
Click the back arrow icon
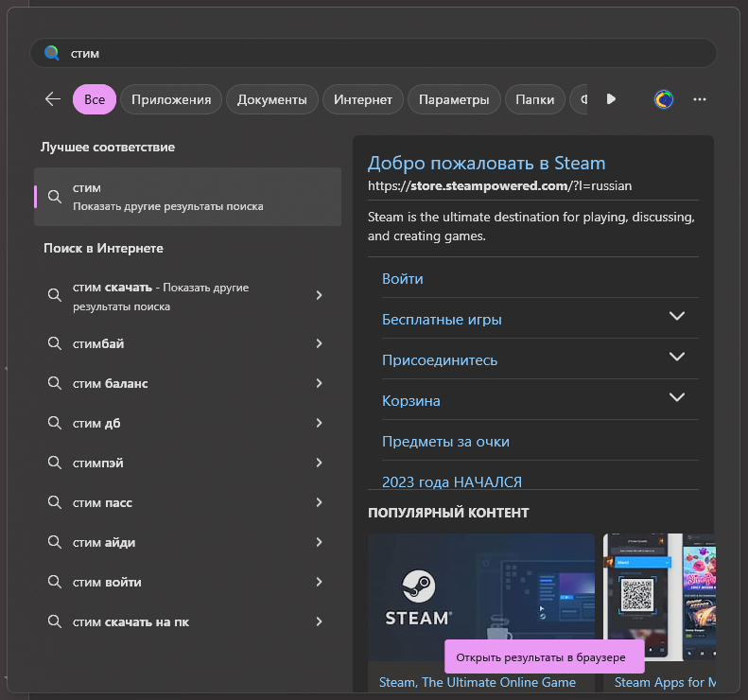pyautogui.click(x=52, y=99)
